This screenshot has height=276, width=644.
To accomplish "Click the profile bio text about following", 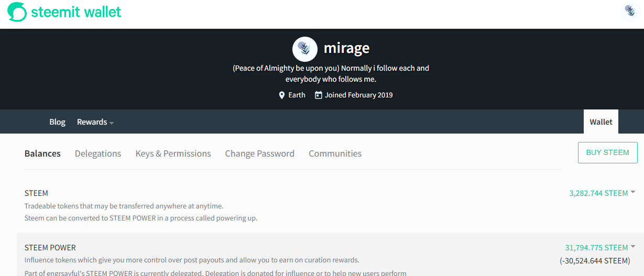I will point(331,74).
